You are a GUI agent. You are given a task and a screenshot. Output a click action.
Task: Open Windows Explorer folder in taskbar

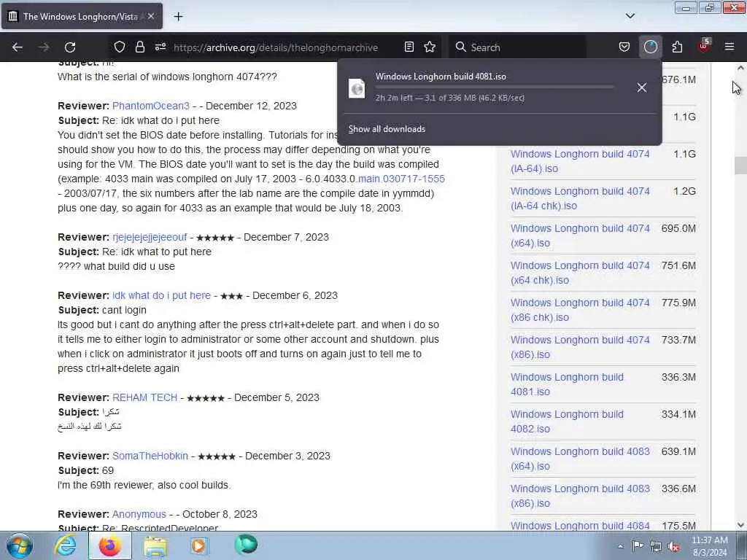click(x=155, y=545)
